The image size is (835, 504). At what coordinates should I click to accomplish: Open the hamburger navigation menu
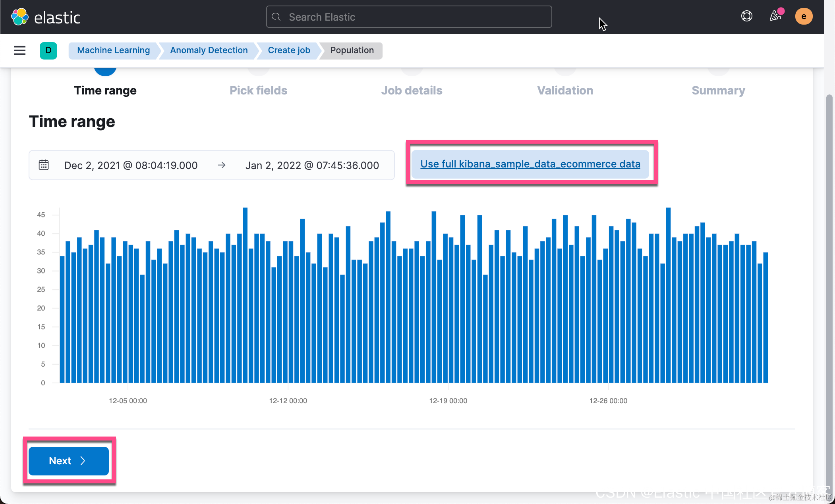[x=20, y=50]
